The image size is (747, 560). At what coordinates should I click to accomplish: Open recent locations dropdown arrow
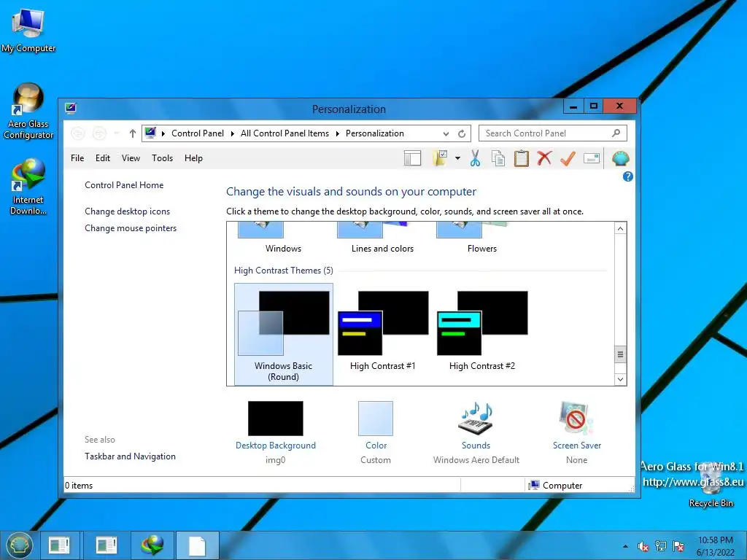click(x=116, y=133)
